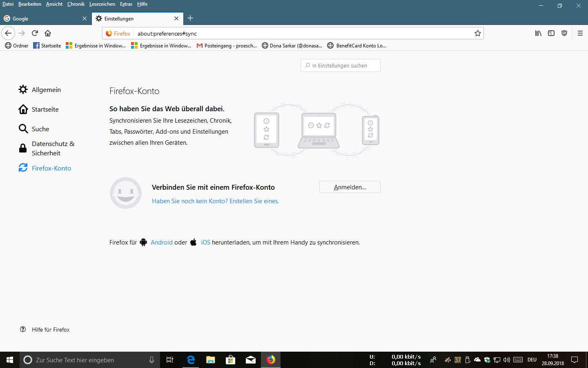The height and width of the screenshot is (368, 588).
Task: Reload the current page
Action: 35,33
